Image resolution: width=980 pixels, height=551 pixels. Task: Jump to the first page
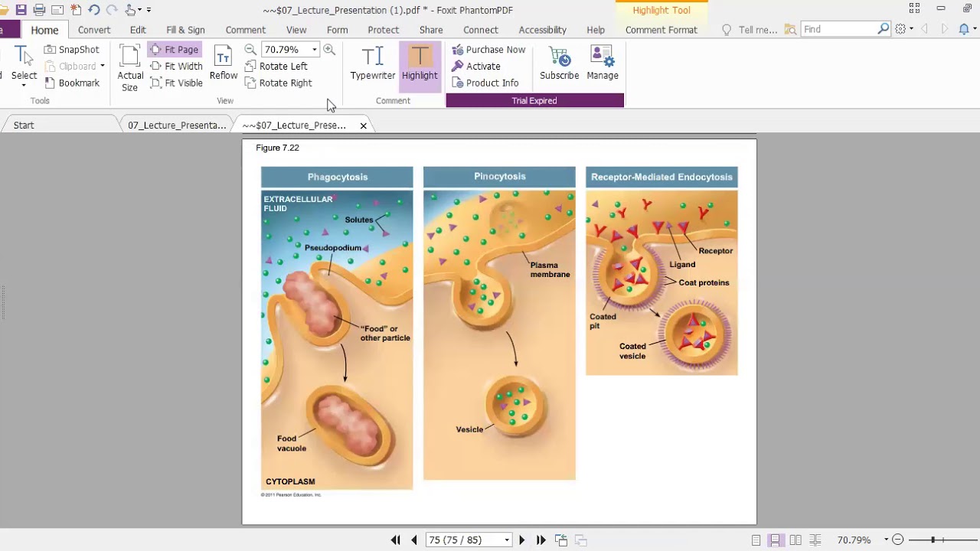coord(396,540)
